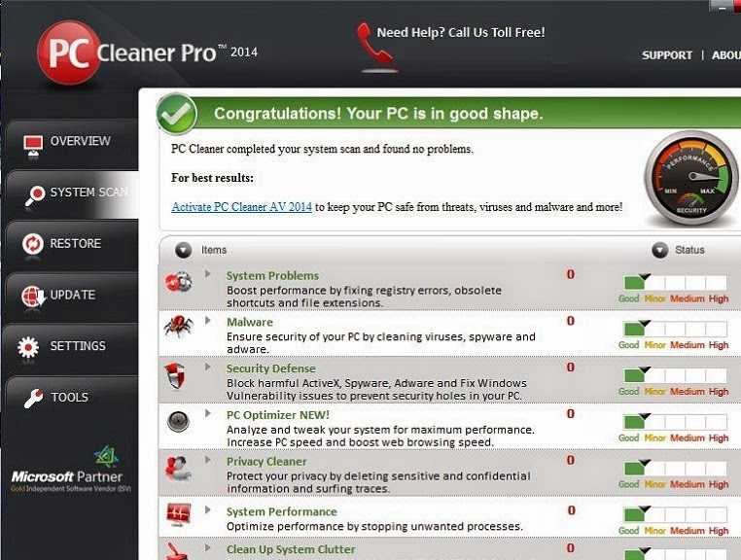
Task: Select the PC Optimizer NEW! title
Action: [x=278, y=415]
